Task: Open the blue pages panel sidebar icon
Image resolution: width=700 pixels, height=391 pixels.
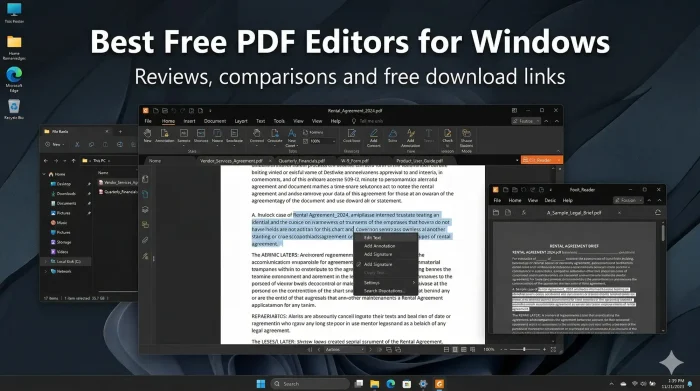Action: [x=145, y=194]
